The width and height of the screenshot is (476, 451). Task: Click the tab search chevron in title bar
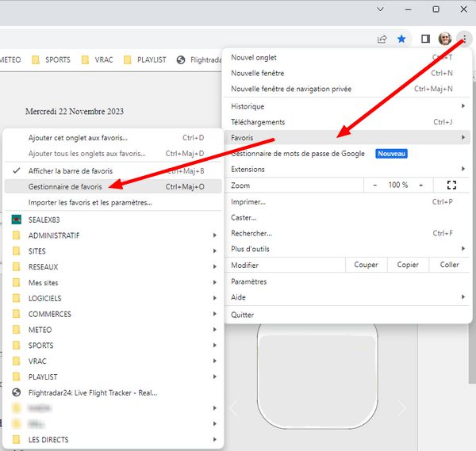pos(380,10)
